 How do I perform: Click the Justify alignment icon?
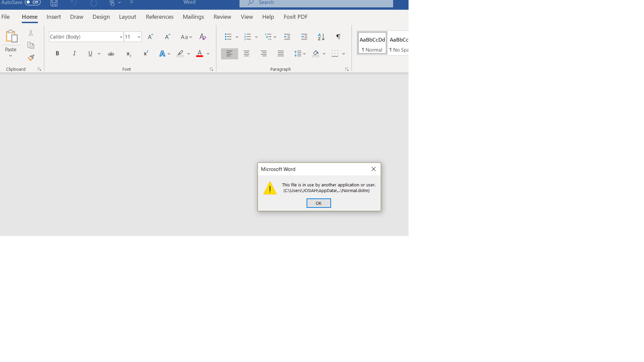pos(281,54)
